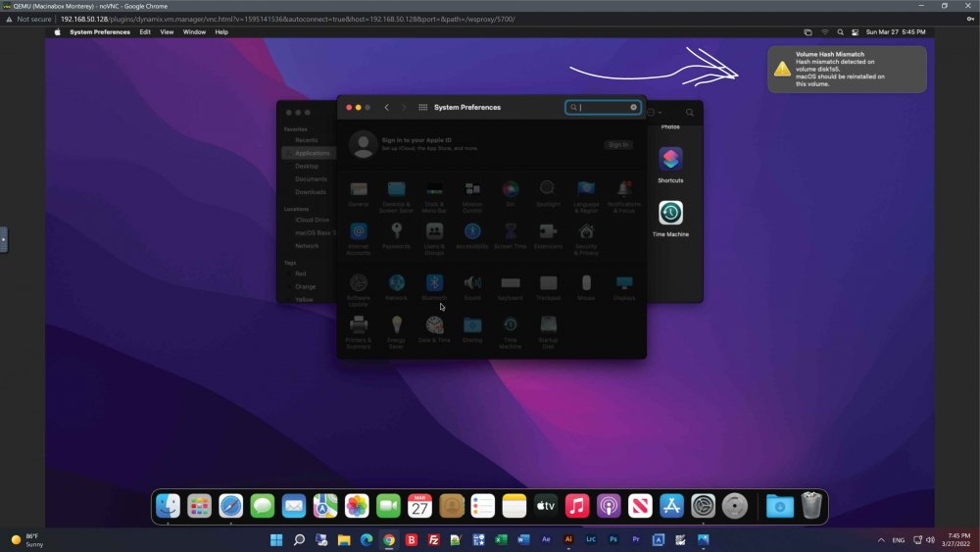The height and width of the screenshot is (552, 980).
Task: Open Language & Region preferences
Action: pos(586,197)
